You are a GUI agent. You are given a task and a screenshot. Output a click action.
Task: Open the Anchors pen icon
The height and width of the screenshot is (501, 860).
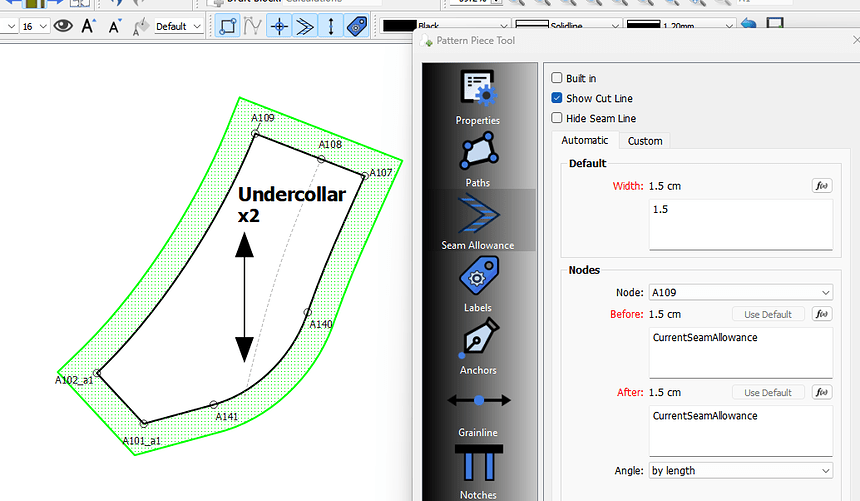point(478,337)
